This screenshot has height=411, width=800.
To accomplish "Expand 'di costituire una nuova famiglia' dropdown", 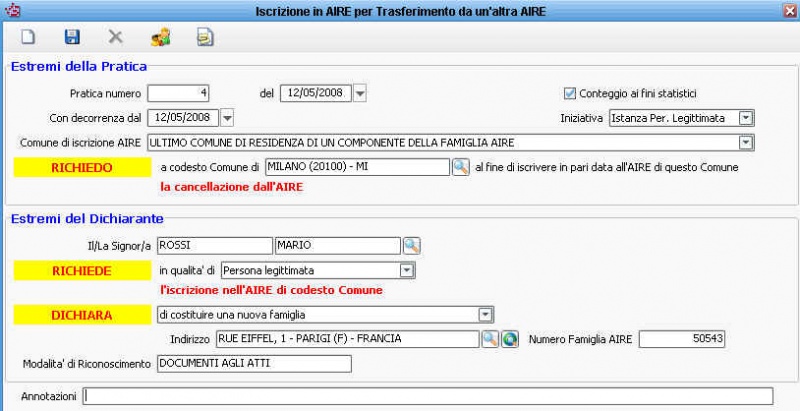I will point(485,315).
